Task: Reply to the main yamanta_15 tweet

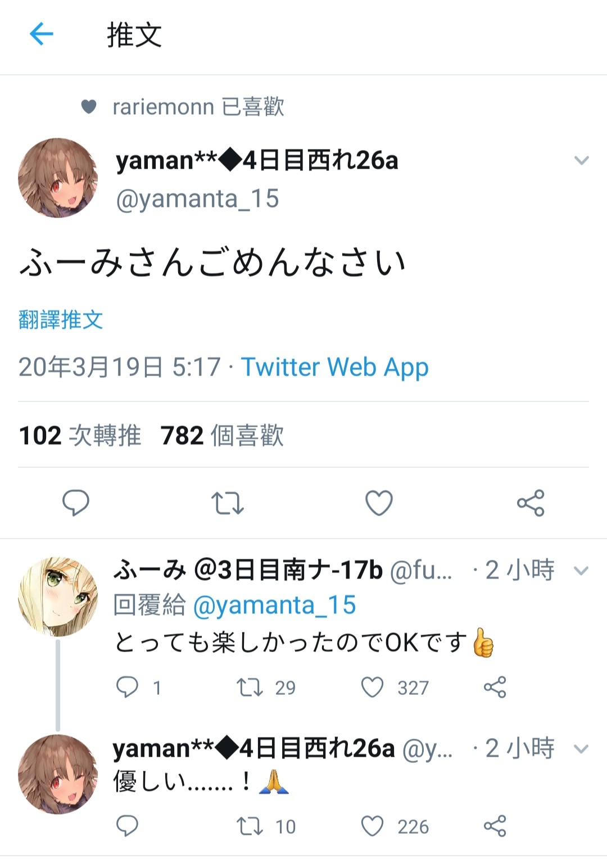Action: point(76,503)
